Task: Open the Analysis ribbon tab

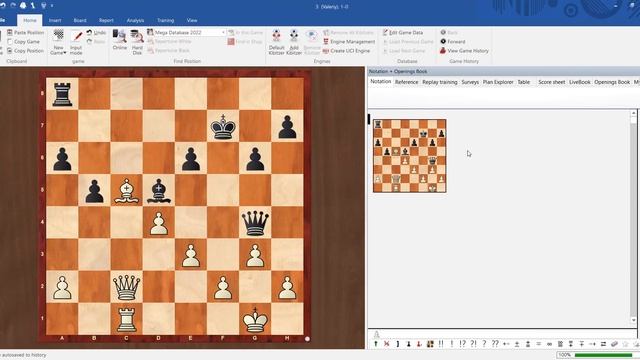Action: click(135, 20)
